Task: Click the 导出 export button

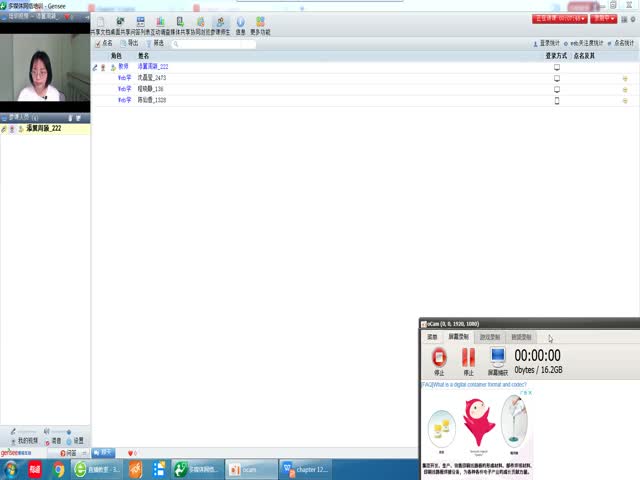Action: coord(130,43)
